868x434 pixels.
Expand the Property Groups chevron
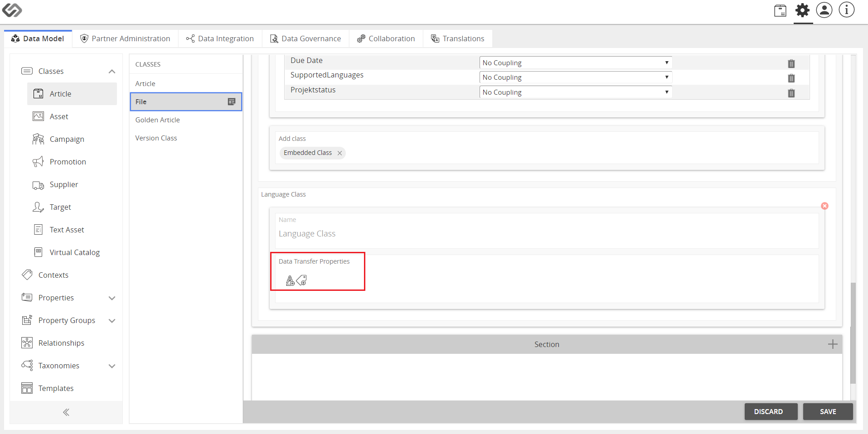click(x=112, y=321)
